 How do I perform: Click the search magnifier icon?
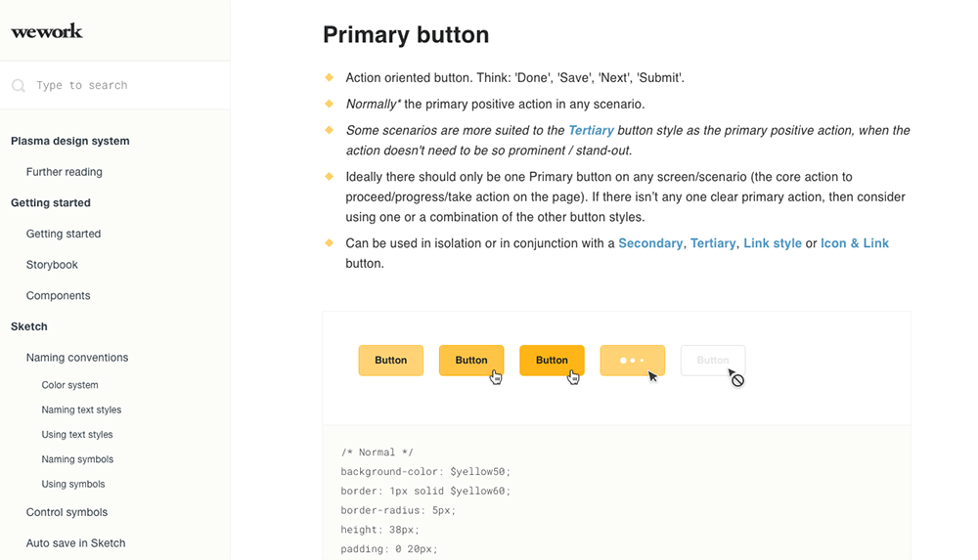pyautogui.click(x=19, y=86)
